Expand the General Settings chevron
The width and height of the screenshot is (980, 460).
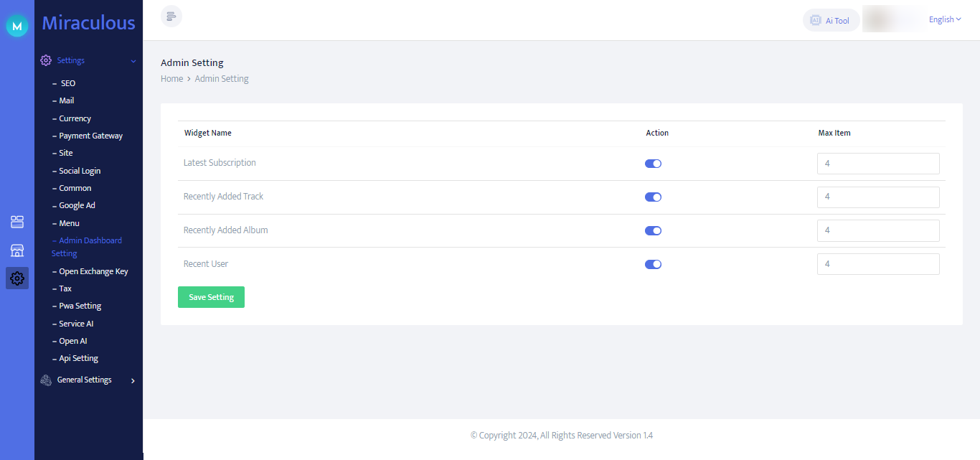point(133,381)
